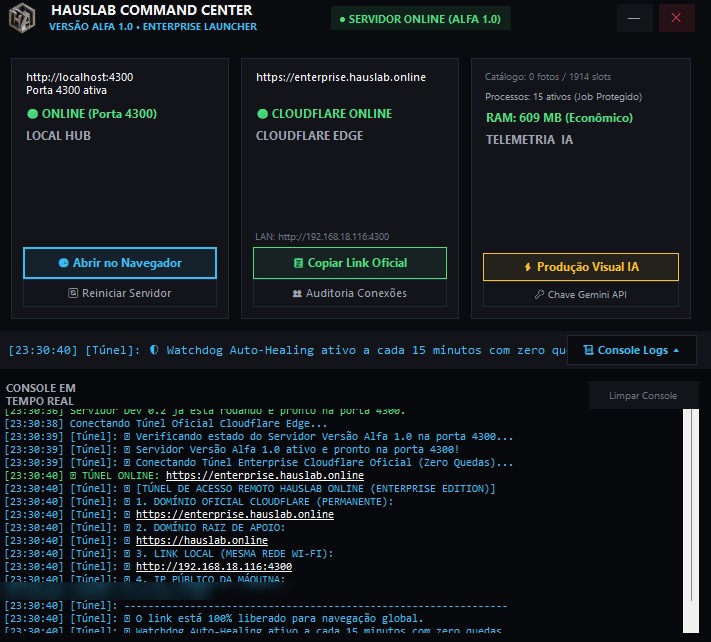Clear logs with Limpar Console
The width and height of the screenshot is (711, 642).
pos(643,395)
